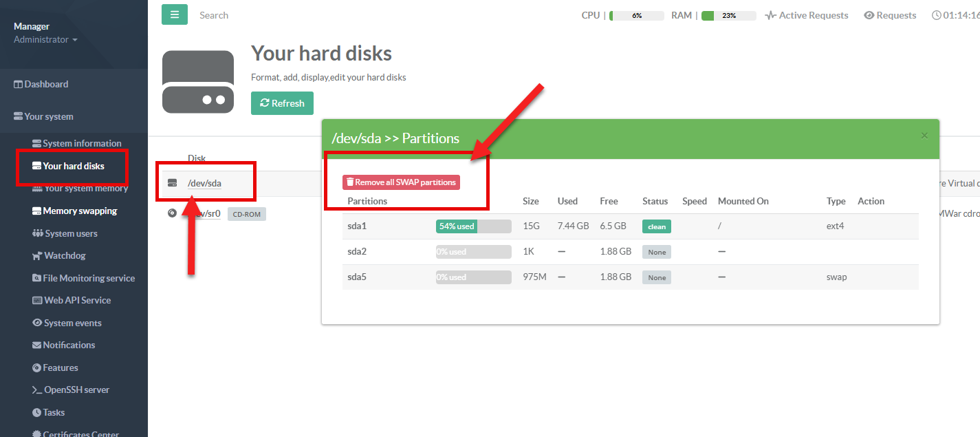This screenshot has height=437, width=980.
Task: Expand the Administrator dropdown
Action: click(45, 40)
